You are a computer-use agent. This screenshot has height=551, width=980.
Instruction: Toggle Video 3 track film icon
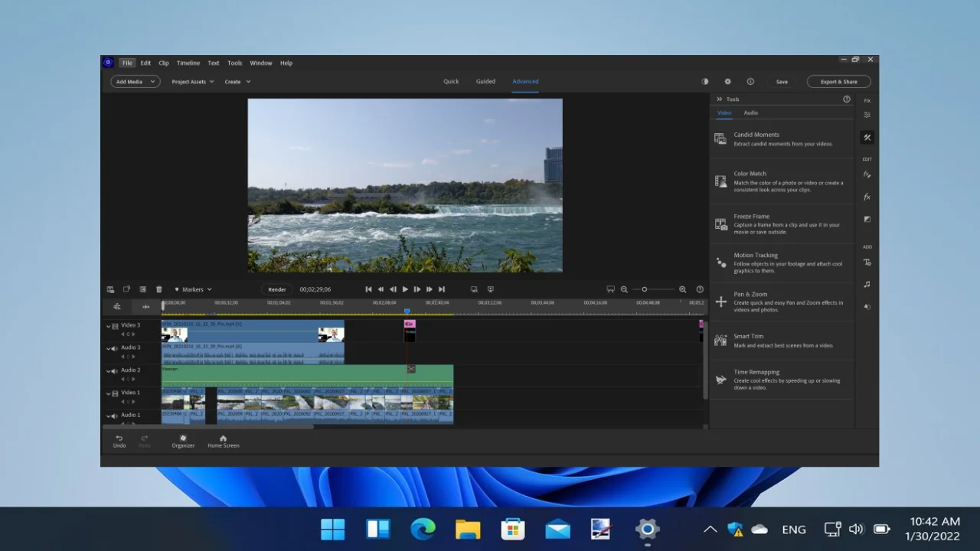click(x=116, y=325)
